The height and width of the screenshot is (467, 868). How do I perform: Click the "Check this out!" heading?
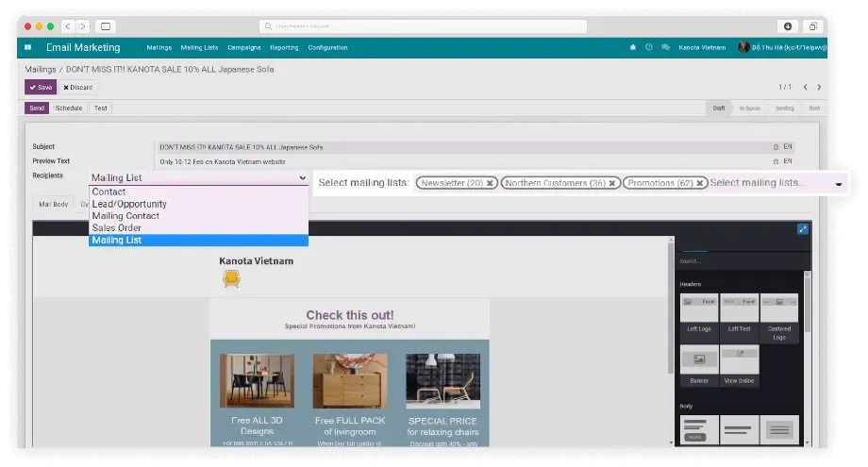[x=350, y=315]
